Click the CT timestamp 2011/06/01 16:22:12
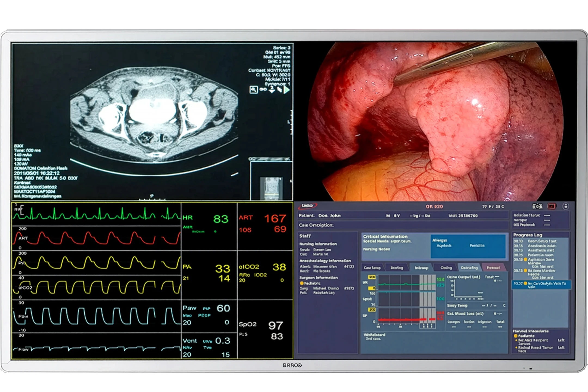The width and height of the screenshot is (588, 392). (36, 173)
